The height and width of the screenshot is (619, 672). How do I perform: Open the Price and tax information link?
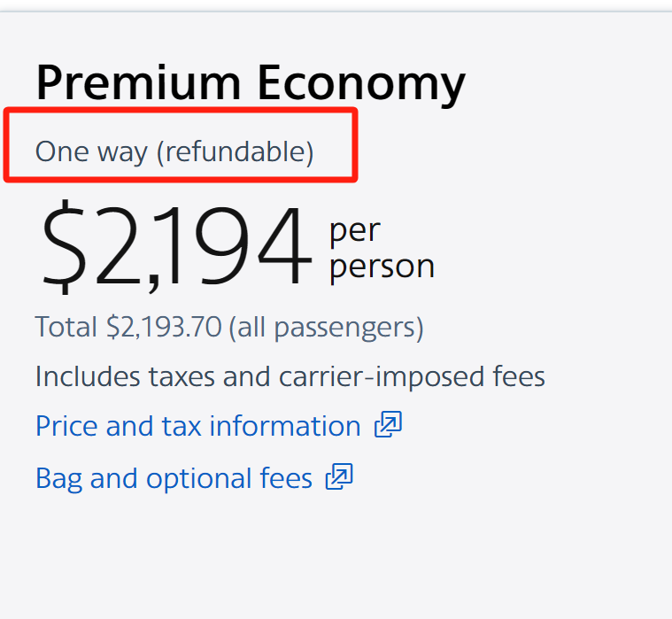click(197, 426)
